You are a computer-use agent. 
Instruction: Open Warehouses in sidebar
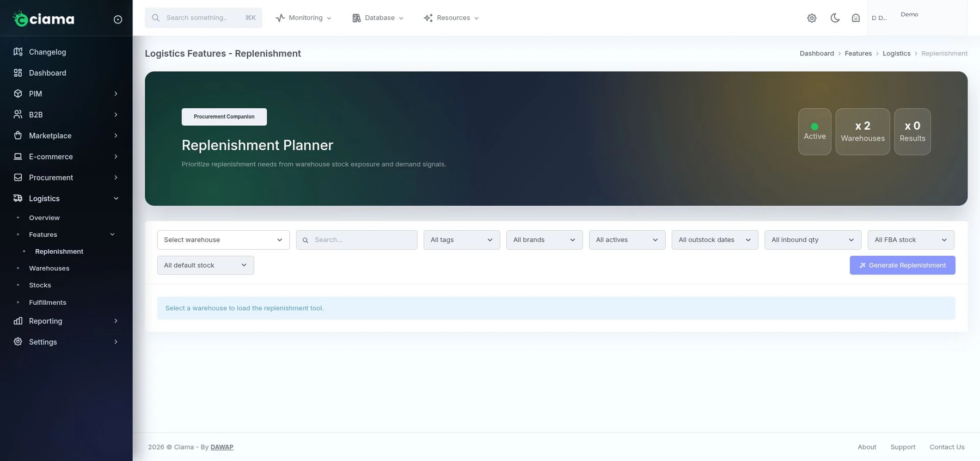pos(49,268)
